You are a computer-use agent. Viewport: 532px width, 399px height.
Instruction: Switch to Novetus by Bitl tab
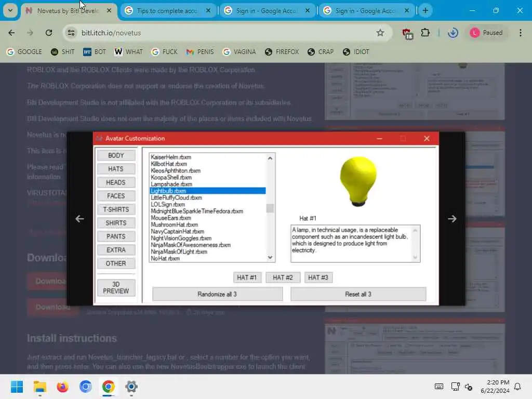[69, 10]
